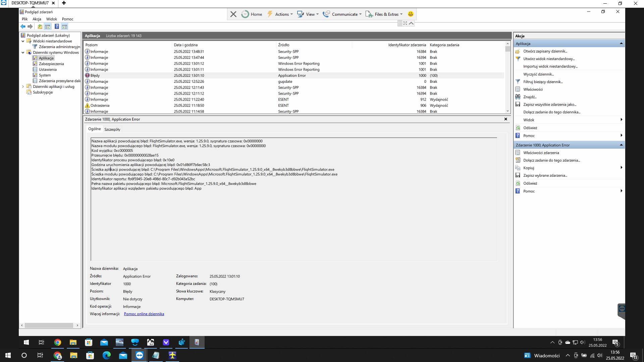Click the forward navigation arrow in toolbar
The width and height of the screenshot is (644, 362).
point(30,26)
